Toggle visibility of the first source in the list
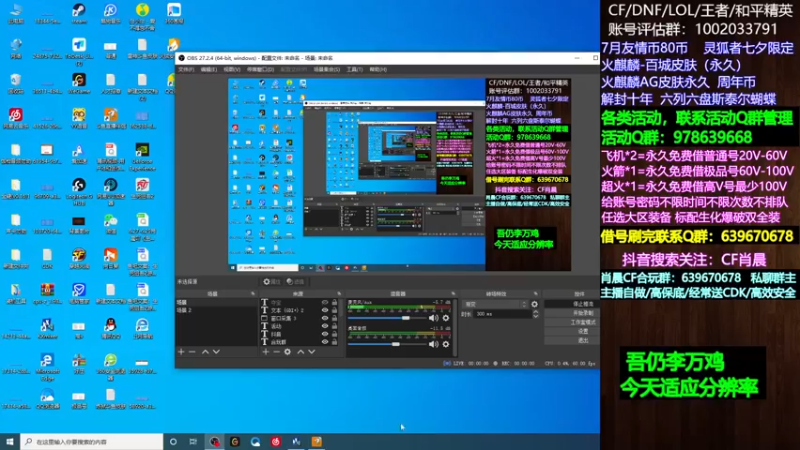The height and width of the screenshot is (450, 800). (324, 303)
